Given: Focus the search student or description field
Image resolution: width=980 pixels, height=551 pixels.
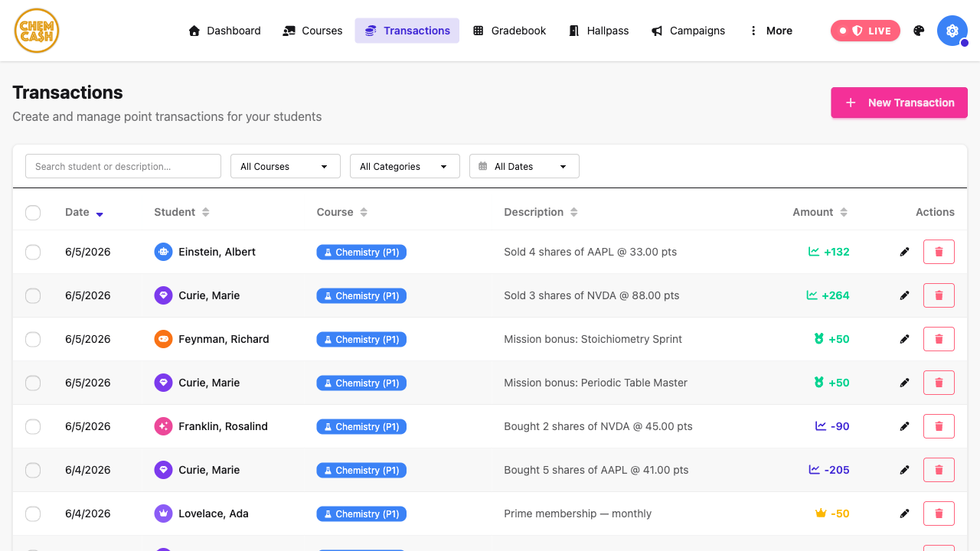Looking at the screenshot, I should point(123,166).
